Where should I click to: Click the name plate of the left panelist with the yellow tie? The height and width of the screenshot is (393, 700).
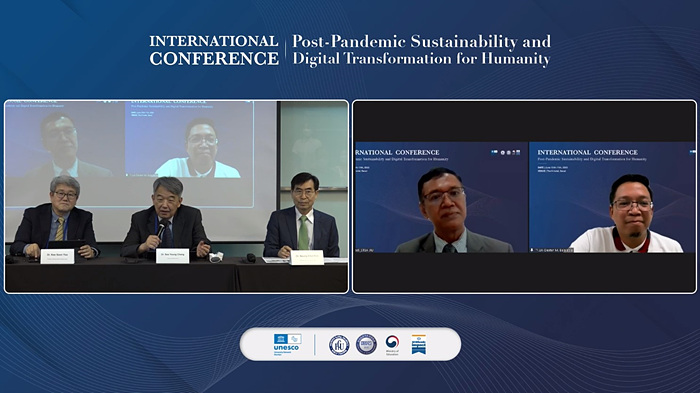(x=57, y=256)
